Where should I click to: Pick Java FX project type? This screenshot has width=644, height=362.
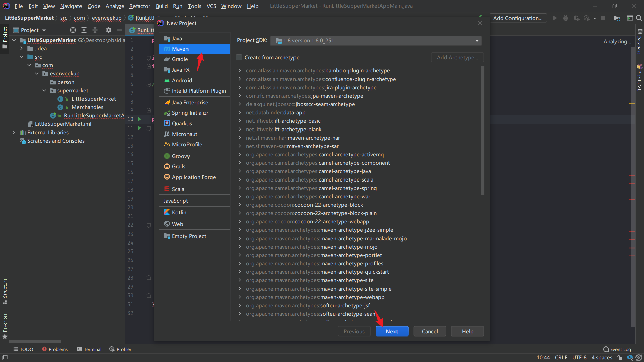click(x=195, y=70)
